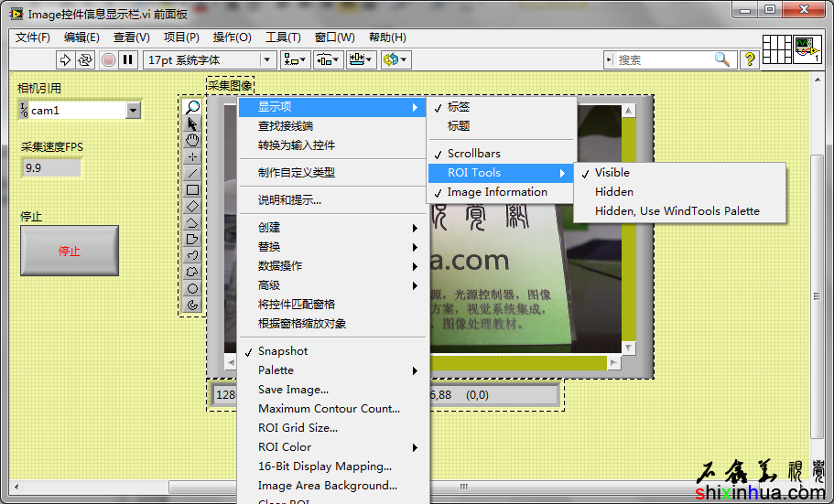The width and height of the screenshot is (834, 504).
Task: Pick the Line ROI tool
Action: click(192, 173)
